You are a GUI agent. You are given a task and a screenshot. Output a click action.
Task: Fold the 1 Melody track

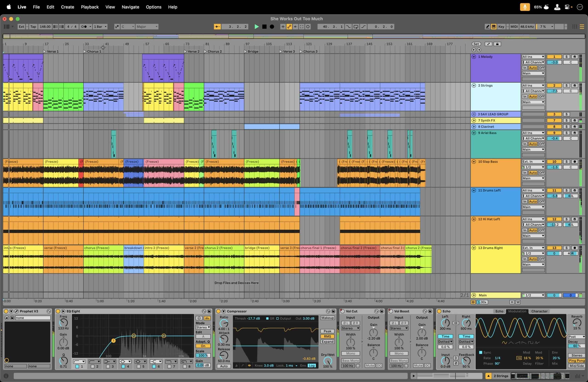click(474, 57)
